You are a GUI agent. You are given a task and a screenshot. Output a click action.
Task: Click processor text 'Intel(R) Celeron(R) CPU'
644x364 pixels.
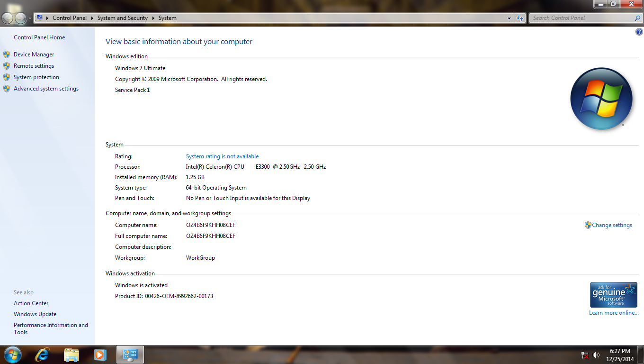[x=215, y=167]
